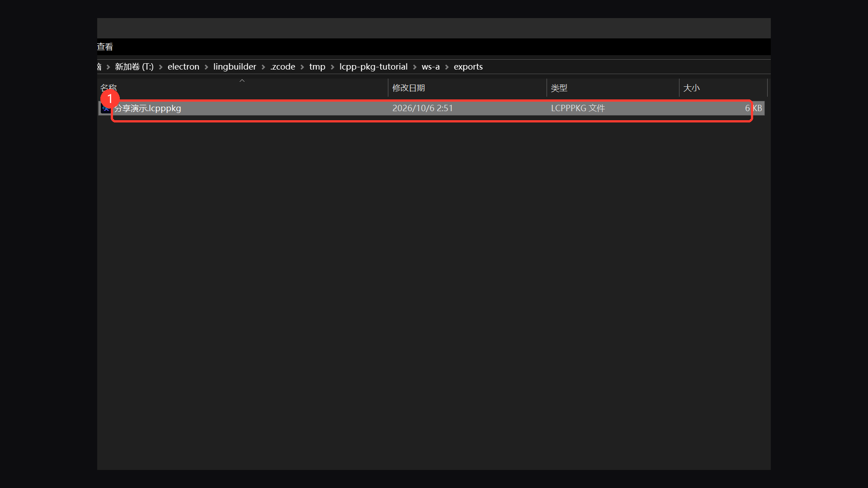868x488 pixels.
Task: Select exports breadcrumb segment
Action: (468, 67)
